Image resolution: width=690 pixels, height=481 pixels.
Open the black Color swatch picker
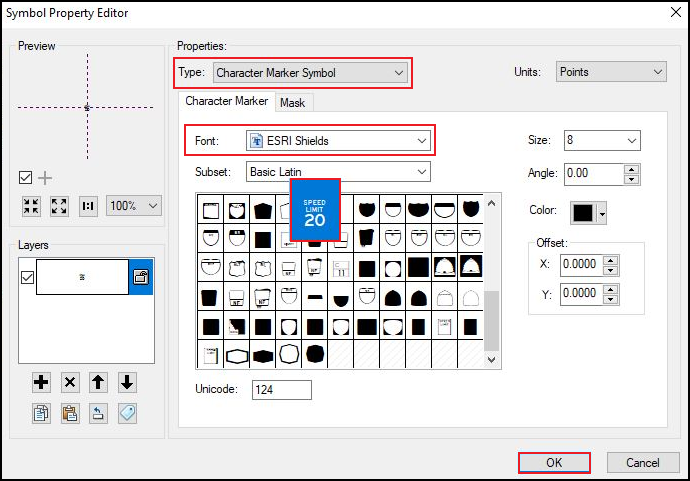pos(588,213)
